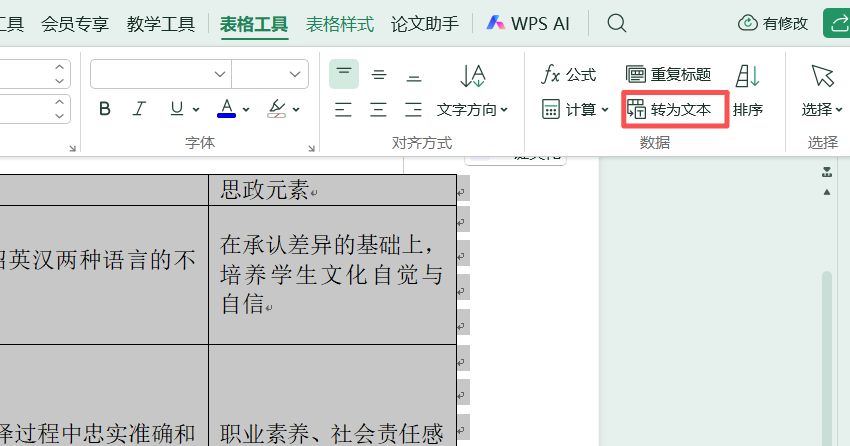
Task: Open the 表格样式 tab
Action: [x=340, y=24]
